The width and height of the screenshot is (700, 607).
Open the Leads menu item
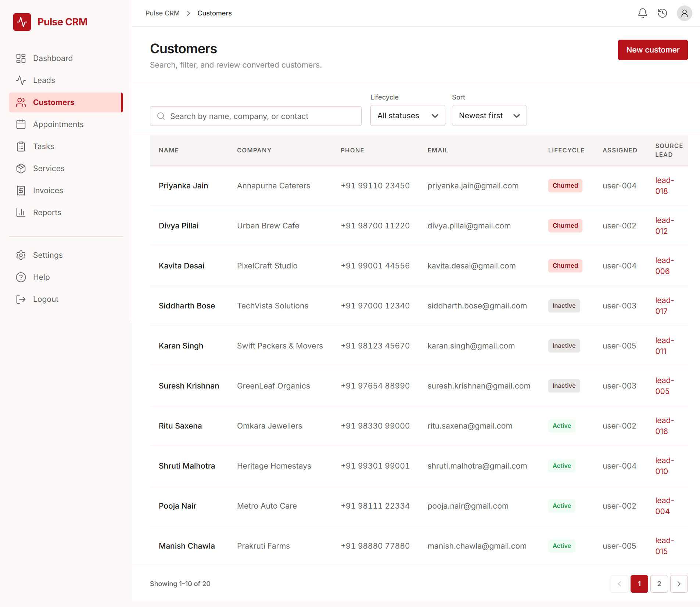click(66, 80)
